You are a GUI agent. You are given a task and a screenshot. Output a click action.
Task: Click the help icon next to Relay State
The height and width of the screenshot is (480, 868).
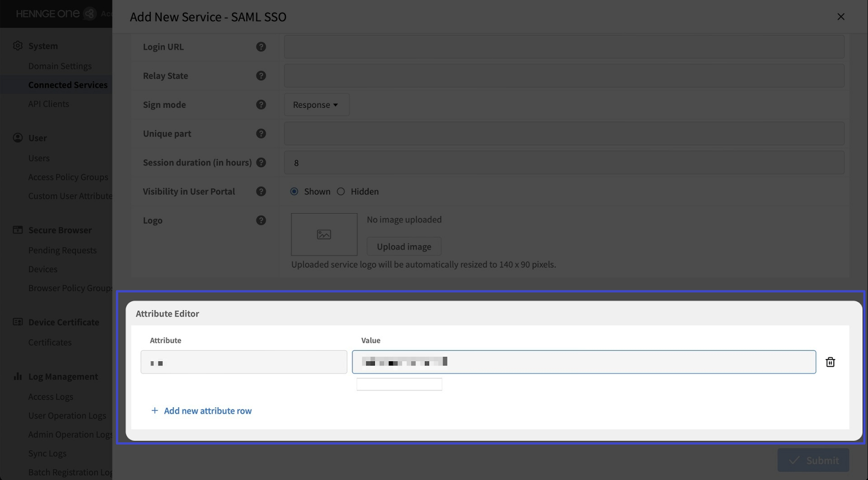point(261,76)
